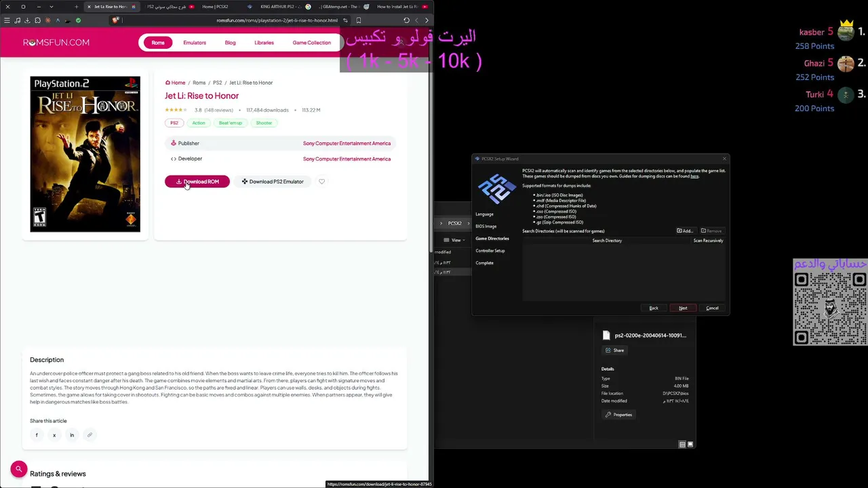Click Next in PCSX2 Setup Wizard
This screenshot has height=488, width=868.
tap(683, 308)
